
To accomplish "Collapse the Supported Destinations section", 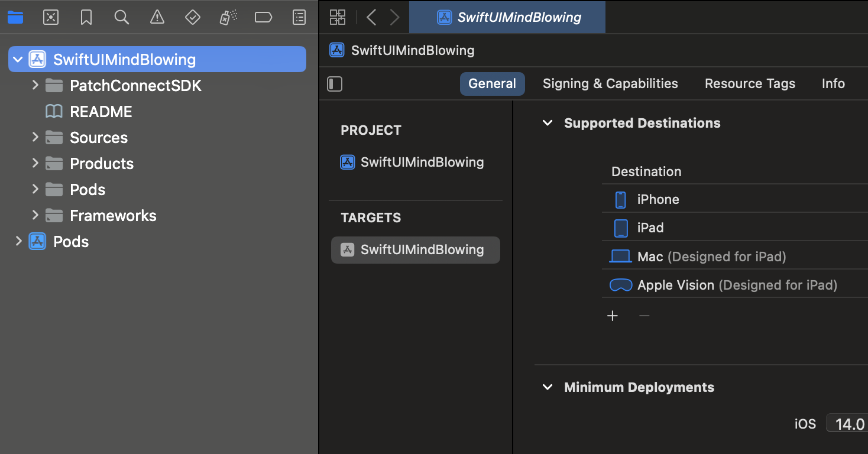I will pos(548,123).
